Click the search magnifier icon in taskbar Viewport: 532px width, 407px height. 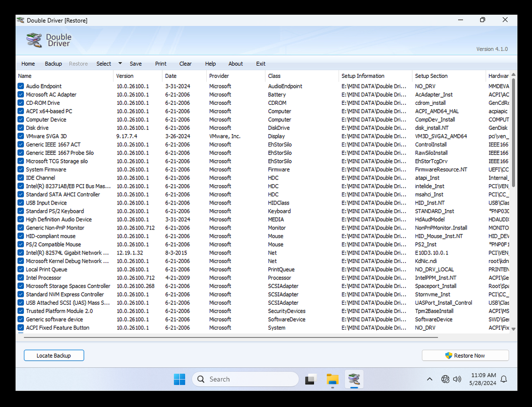201,379
